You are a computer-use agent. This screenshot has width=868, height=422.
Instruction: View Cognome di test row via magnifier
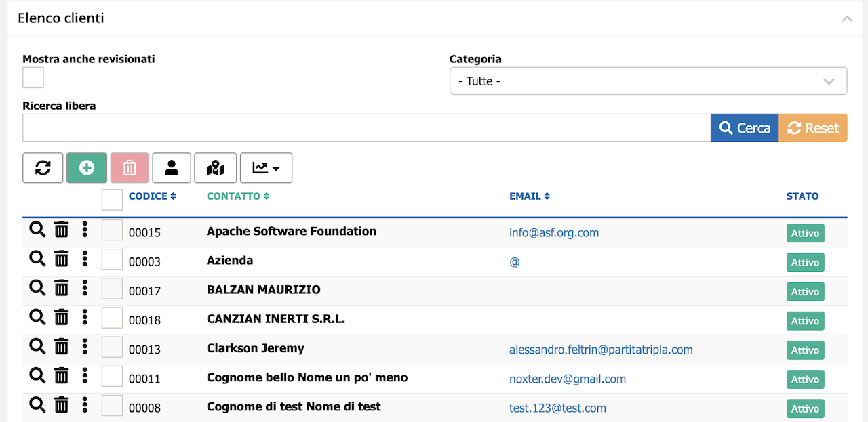pyautogui.click(x=37, y=404)
